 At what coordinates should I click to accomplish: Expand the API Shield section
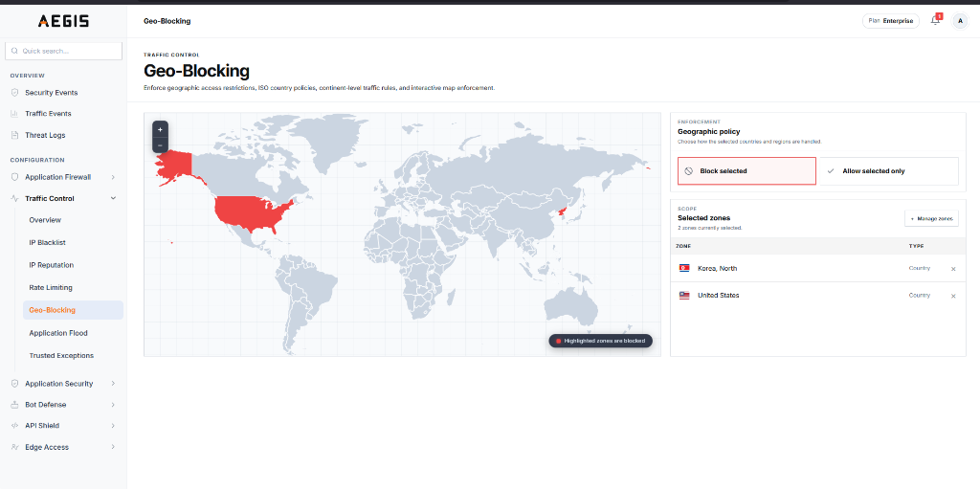(113, 426)
